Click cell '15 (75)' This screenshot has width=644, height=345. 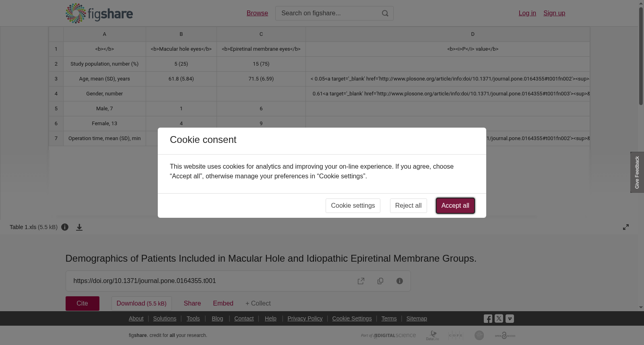coord(261,64)
